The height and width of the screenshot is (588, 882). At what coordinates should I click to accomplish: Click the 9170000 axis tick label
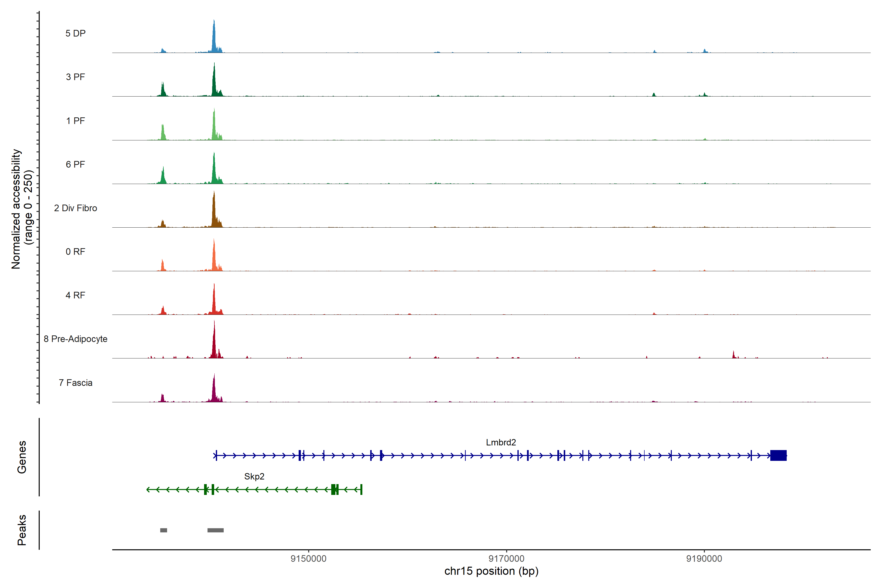[507, 559]
